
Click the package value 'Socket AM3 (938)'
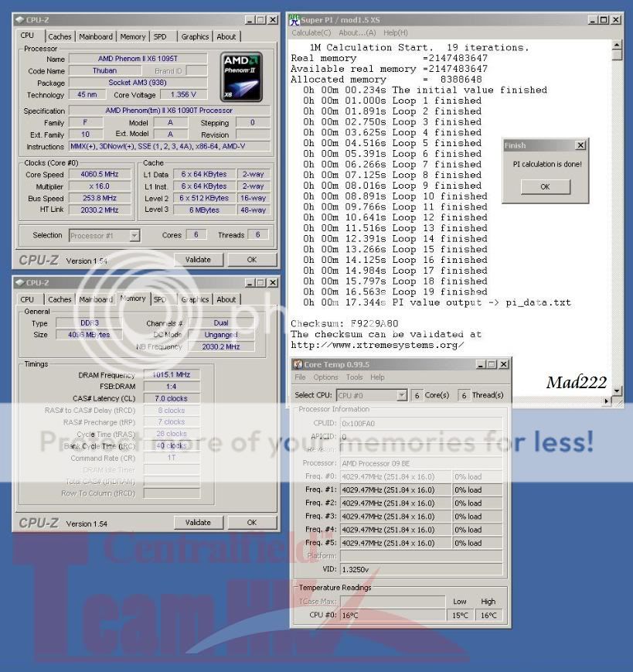coord(138,83)
